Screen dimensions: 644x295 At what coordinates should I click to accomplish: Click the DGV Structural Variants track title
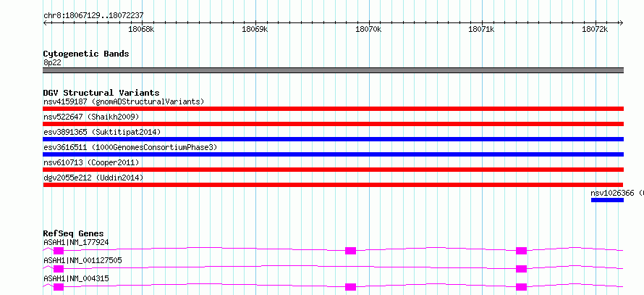pos(101,93)
